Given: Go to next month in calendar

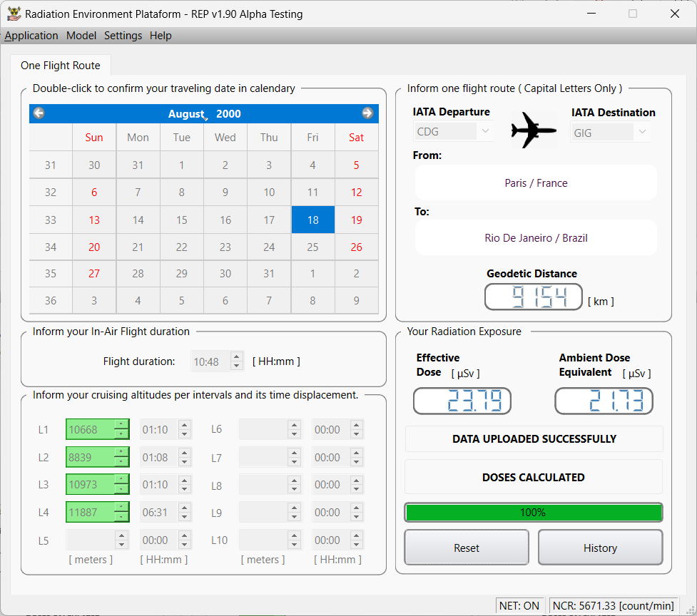Looking at the screenshot, I should (367, 113).
